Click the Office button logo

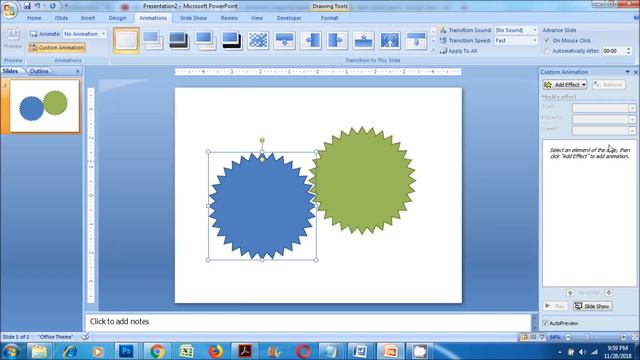(9, 9)
